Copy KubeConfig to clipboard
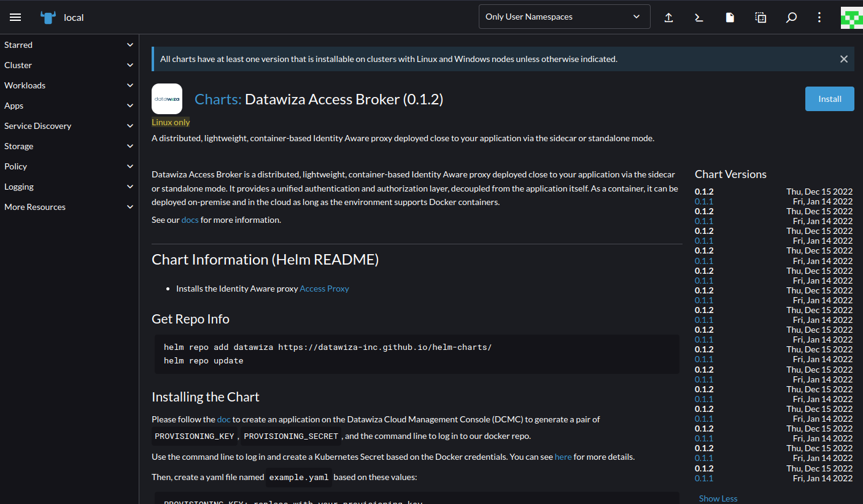This screenshot has height=504, width=863. point(760,17)
